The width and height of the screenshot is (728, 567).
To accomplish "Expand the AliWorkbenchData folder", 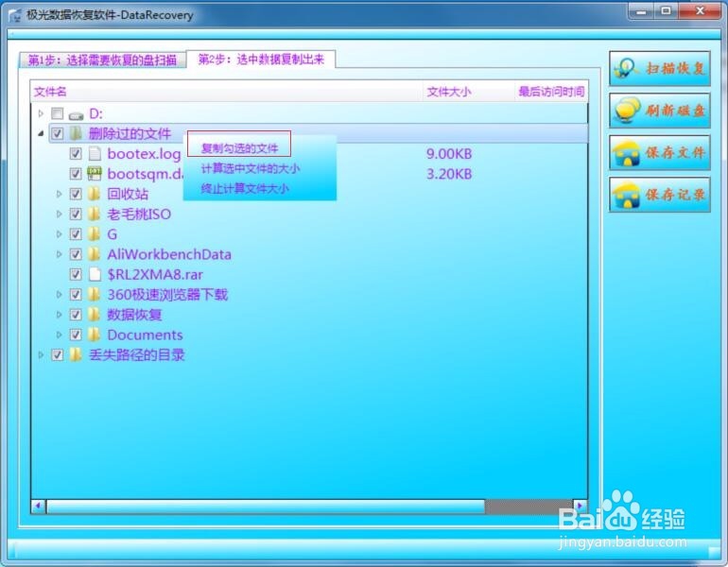I will click(x=59, y=254).
